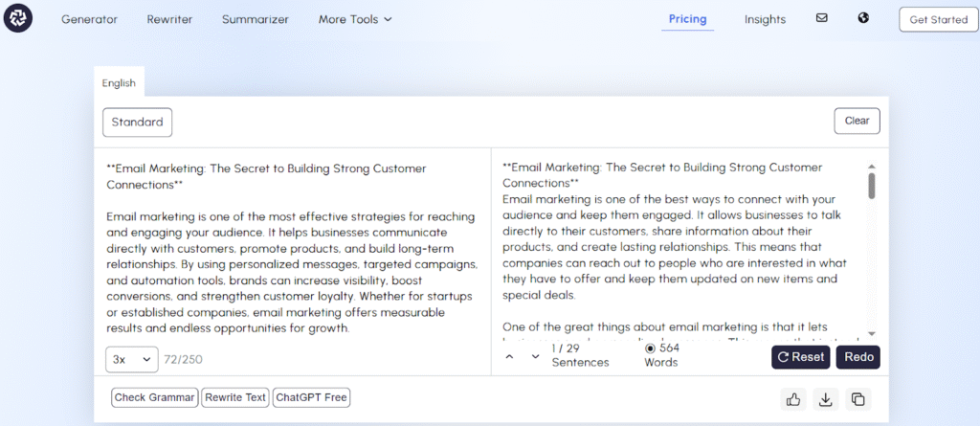Expand the More Tools menu
The image size is (980, 426).
pyautogui.click(x=355, y=19)
